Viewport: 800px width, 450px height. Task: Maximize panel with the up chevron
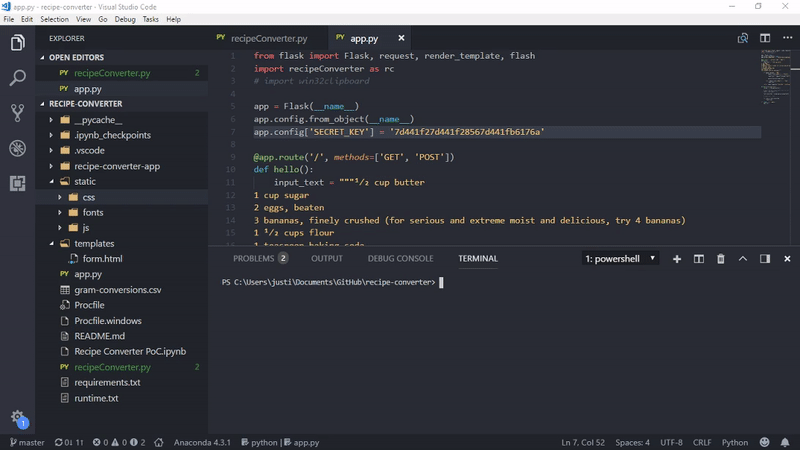click(743, 259)
